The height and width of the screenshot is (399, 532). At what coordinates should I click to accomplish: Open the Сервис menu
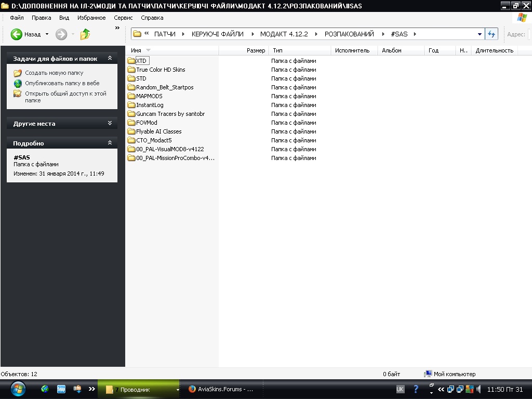click(123, 18)
